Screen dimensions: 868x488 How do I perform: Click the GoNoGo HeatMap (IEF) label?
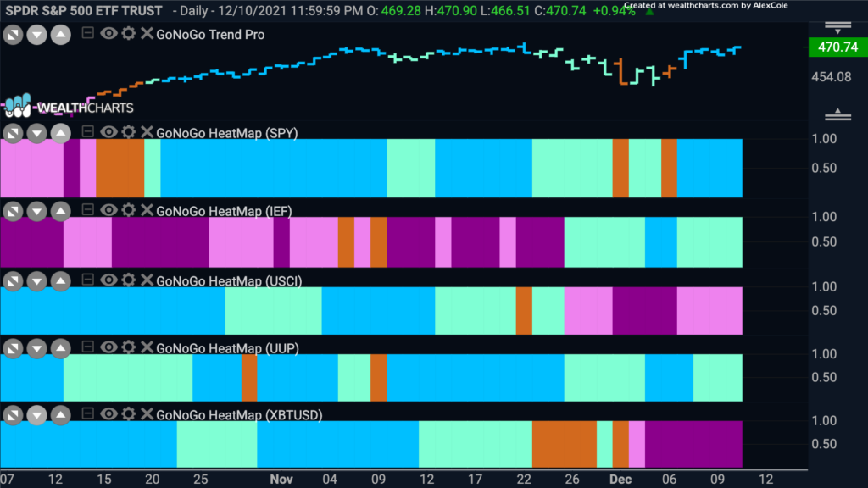[x=224, y=211]
